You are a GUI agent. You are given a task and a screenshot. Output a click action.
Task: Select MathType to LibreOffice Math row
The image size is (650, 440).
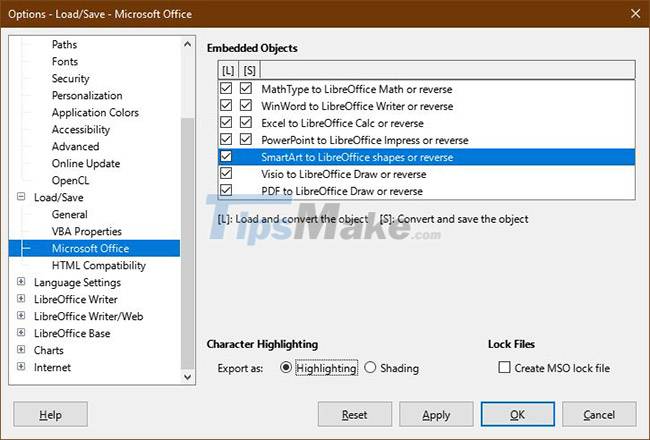click(x=427, y=89)
